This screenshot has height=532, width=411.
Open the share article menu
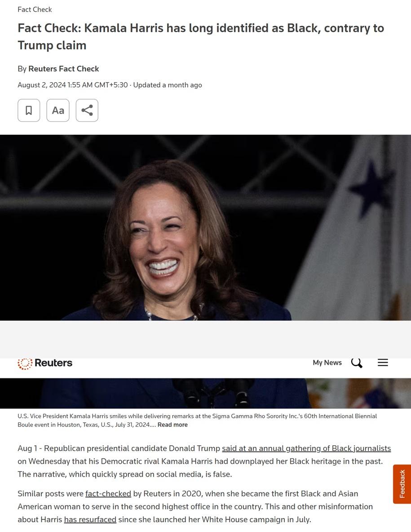pyautogui.click(x=87, y=110)
